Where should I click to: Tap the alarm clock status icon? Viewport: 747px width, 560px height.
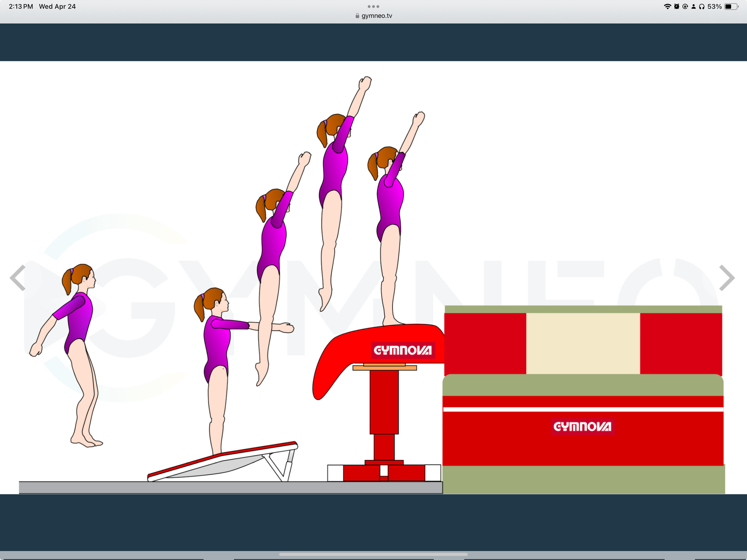click(x=676, y=6)
